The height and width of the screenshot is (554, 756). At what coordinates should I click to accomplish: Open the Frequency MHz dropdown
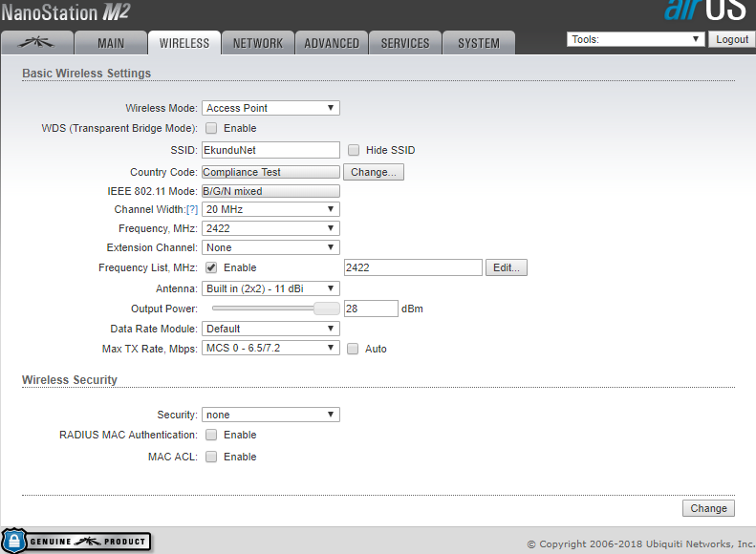(x=270, y=228)
